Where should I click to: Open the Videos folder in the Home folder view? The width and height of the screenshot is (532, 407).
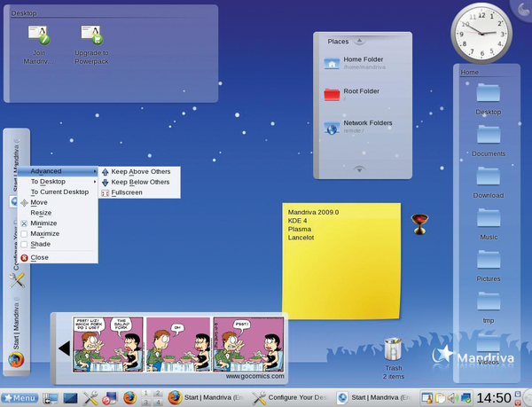489,349
